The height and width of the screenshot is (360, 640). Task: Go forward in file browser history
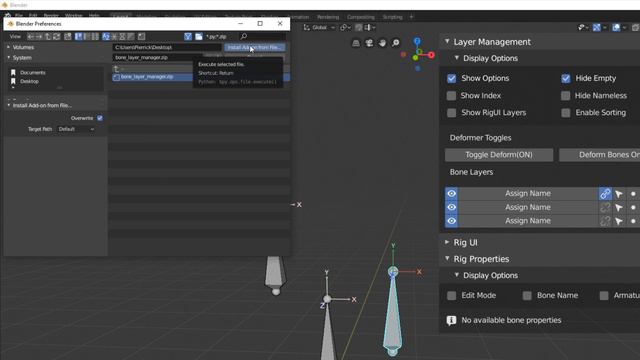coord(39,37)
